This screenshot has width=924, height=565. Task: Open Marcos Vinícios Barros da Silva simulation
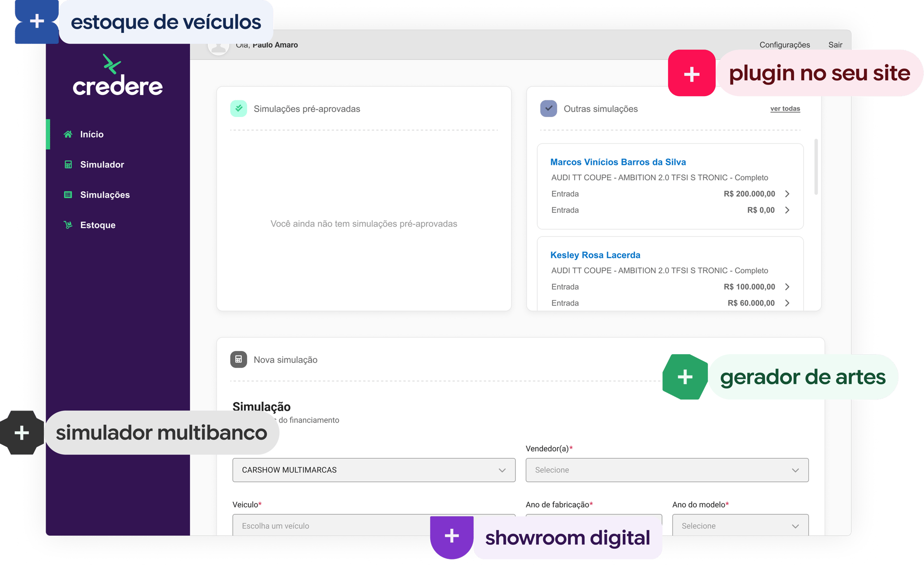tap(618, 162)
